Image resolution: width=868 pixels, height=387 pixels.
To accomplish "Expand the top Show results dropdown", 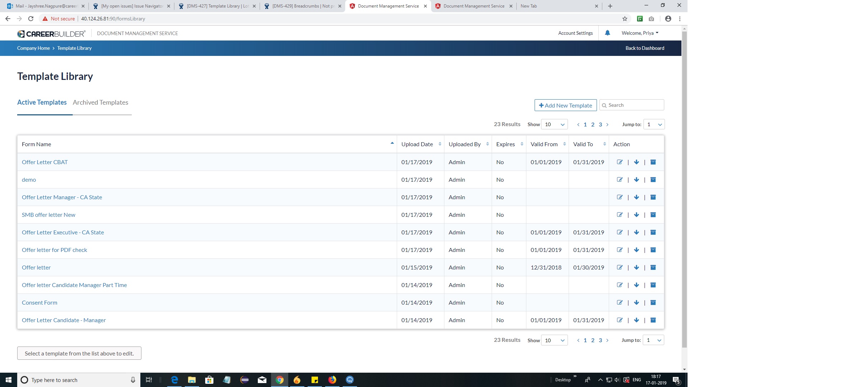I will point(554,124).
